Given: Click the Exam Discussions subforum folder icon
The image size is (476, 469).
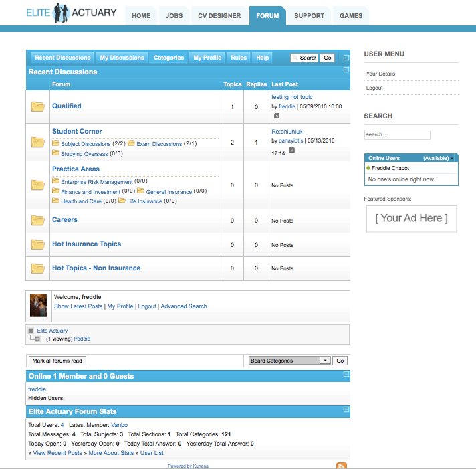Looking at the screenshot, I should [x=132, y=143].
